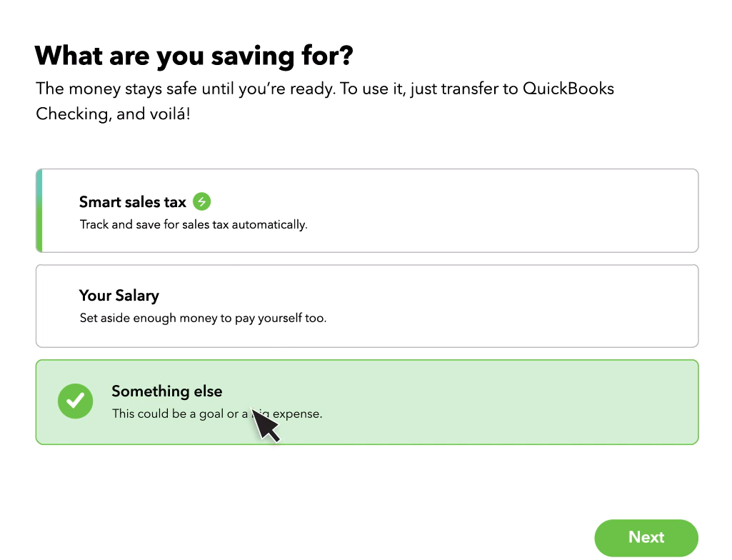Click the Something else card body

tap(366, 401)
